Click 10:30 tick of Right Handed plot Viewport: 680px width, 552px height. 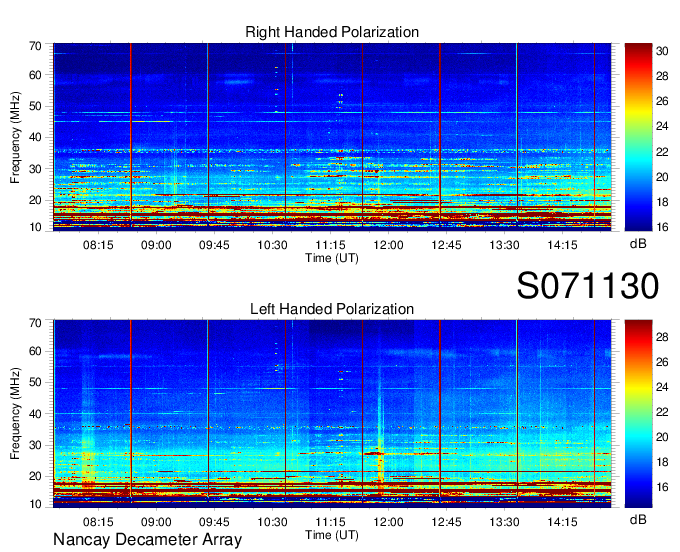(x=272, y=245)
